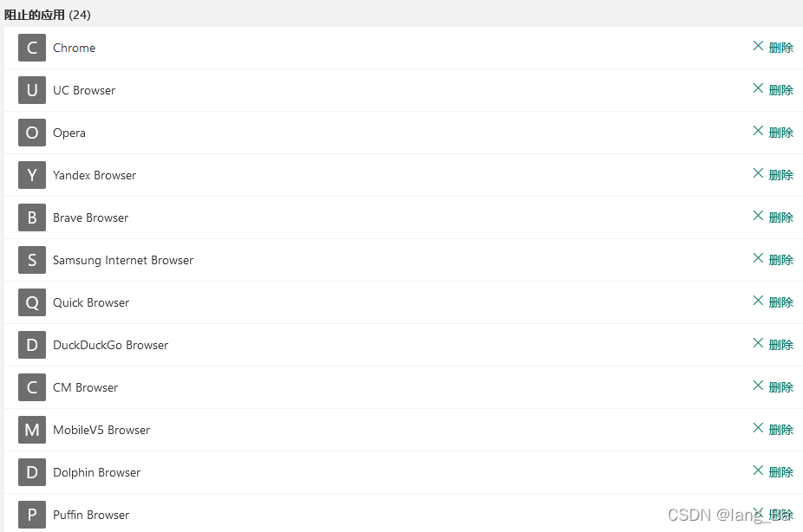
Task: Click the CM Browser C icon
Action: pos(32,387)
